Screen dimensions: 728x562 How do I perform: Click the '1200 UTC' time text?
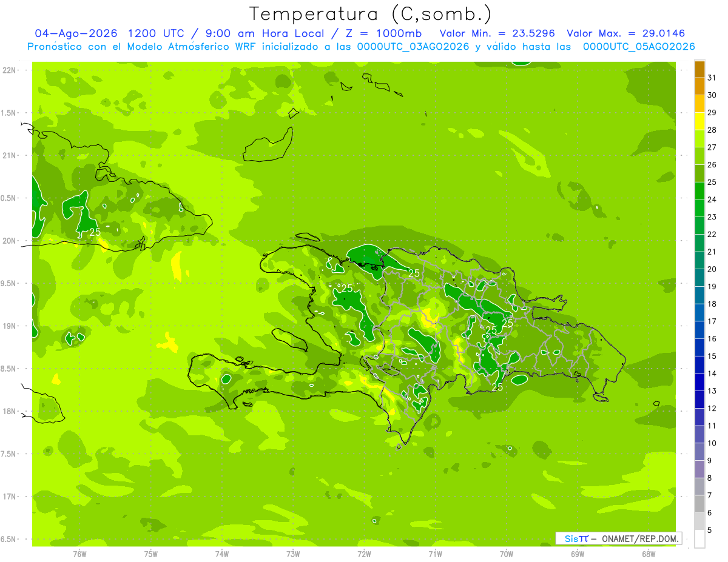tap(157, 33)
